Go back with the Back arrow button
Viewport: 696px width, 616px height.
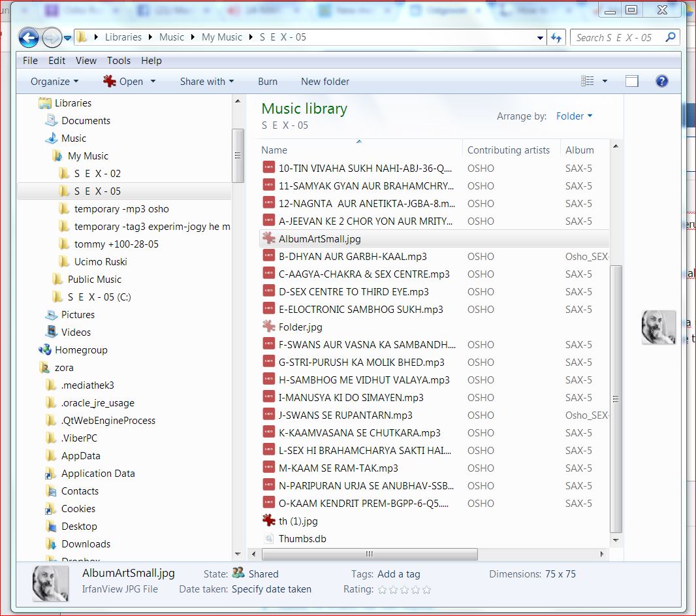[29, 38]
